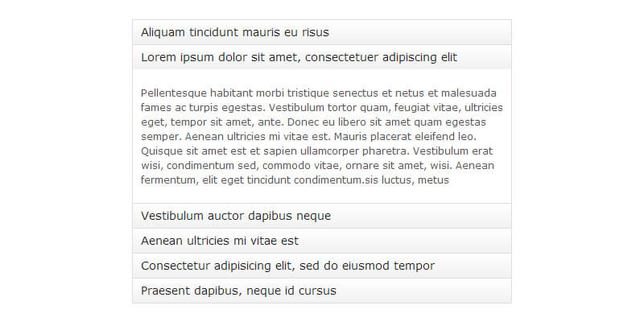Screen dimensions: 644x322
Task: Expand the 'Vestibulum auctor dapibus neque' section
Action: pos(321,216)
